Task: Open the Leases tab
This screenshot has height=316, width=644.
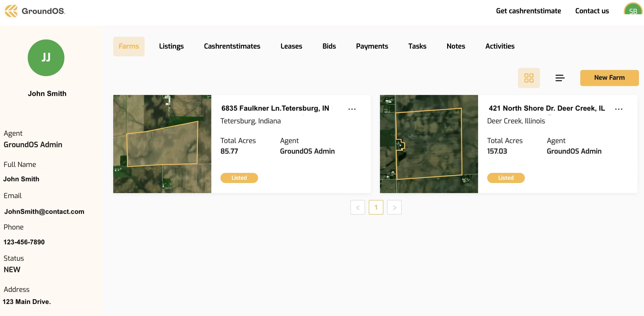Action: [x=291, y=46]
